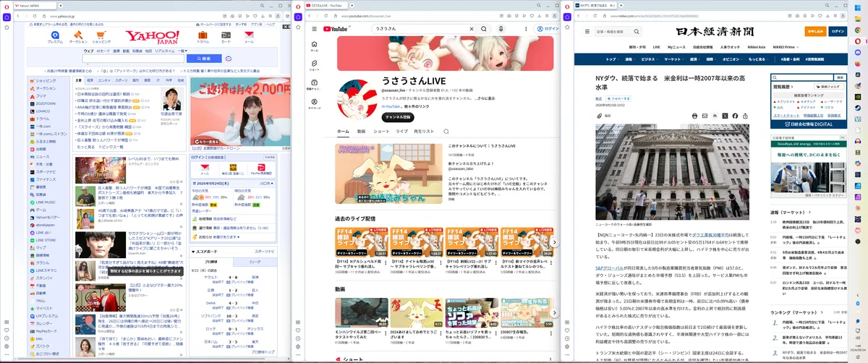
Task: Open YouTube Subscriptions sidebar icon
Action: [x=314, y=85]
